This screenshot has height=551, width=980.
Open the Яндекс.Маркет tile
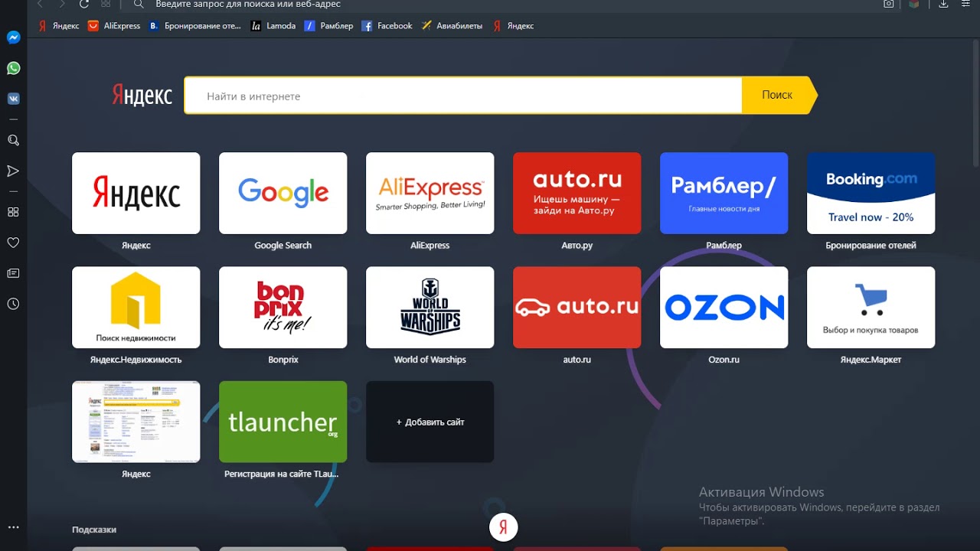pos(871,307)
